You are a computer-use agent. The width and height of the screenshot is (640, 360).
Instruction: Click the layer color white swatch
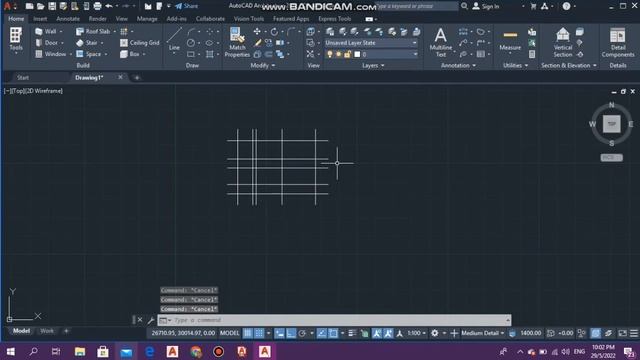[x=357, y=54]
